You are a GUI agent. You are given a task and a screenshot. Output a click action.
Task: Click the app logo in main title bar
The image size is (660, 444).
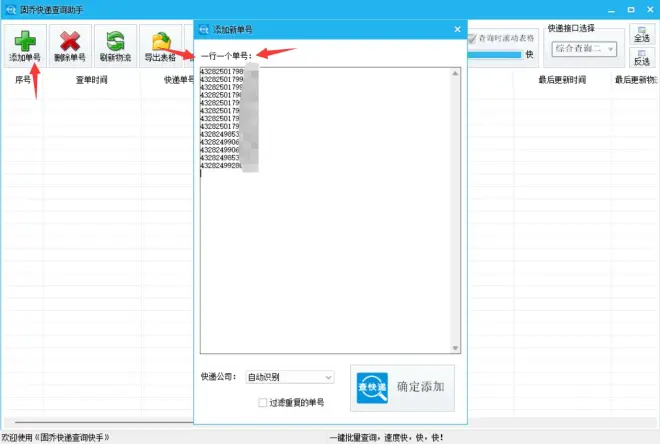[x=10, y=8]
